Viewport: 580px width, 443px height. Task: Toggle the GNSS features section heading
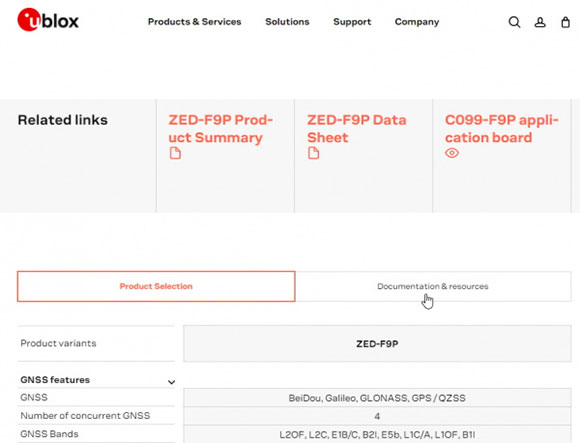pyautogui.click(x=55, y=380)
